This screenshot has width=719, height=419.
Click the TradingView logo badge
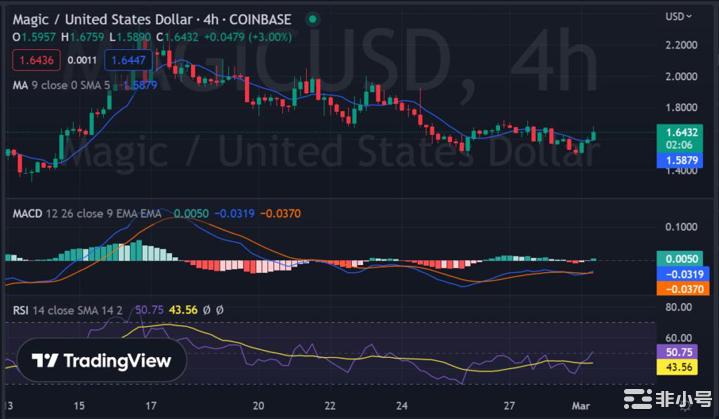pos(102,360)
